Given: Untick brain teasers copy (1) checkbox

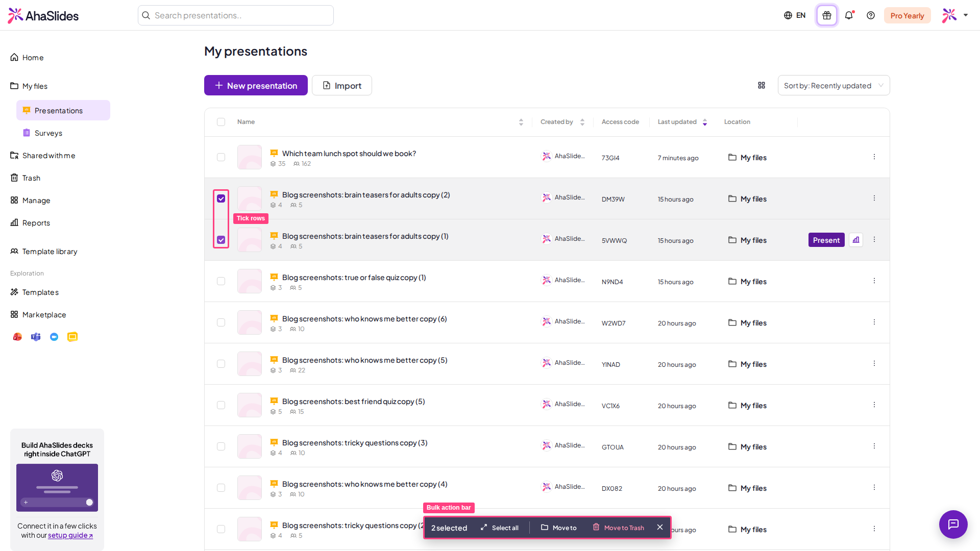Looking at the screenshot, I should (x=221, y=240).
